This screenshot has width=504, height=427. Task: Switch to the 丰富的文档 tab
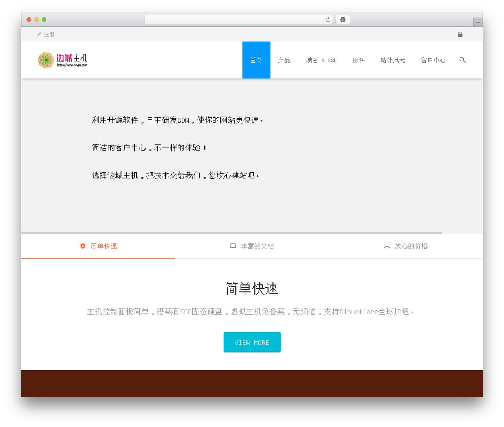pyautogui.click(x=252, y=246)
